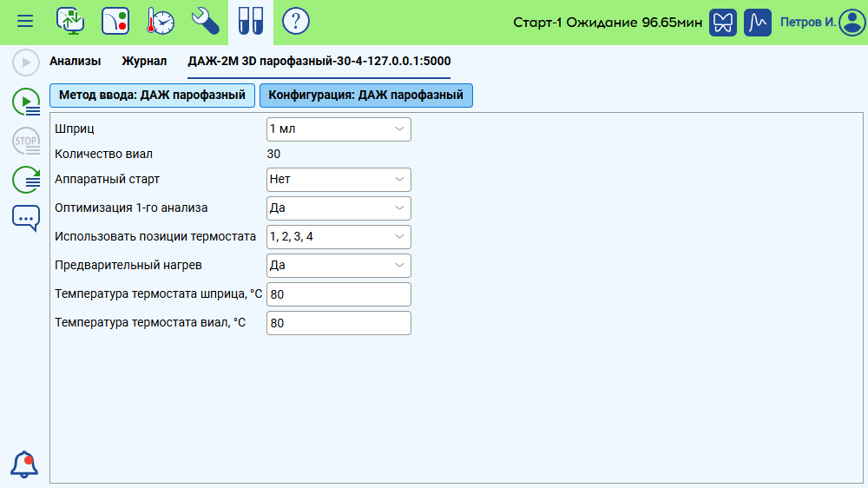Open the wrench settings tool

click(205, 22)
